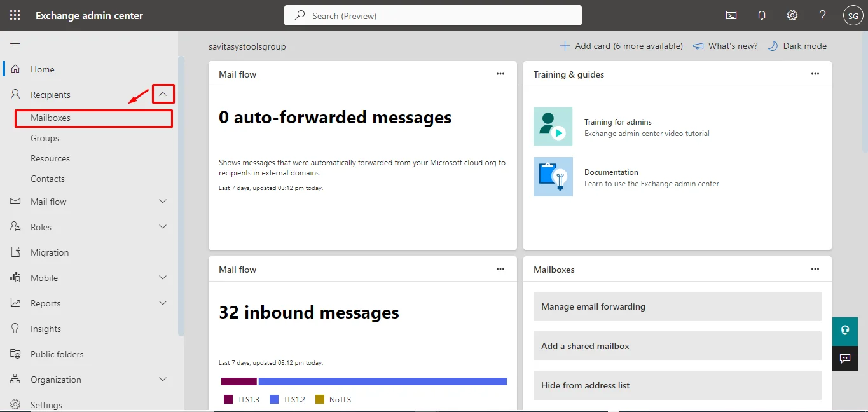Click Add a shared mailbox button
This screenshot has height=412, width=868.
click(x=677, y=346)
